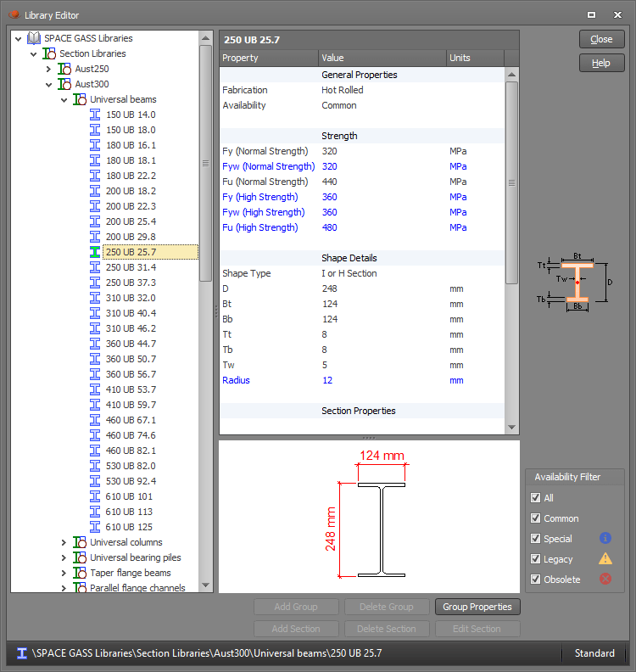The width and height of the screenshot is (636, 672).
Task: Click the Universal columns group icon
Action: click(80, 542)
